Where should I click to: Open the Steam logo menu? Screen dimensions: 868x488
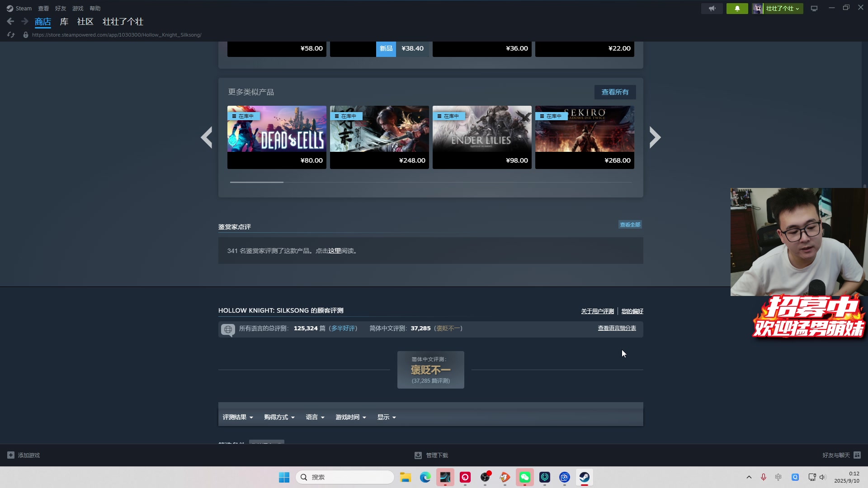(19, 9)
